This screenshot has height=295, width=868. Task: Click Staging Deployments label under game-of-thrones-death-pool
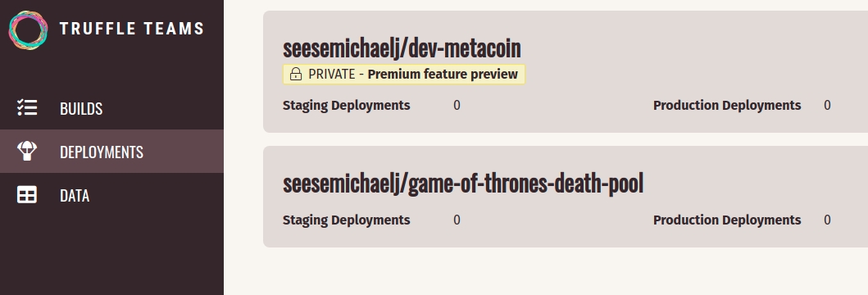(347, 220)
